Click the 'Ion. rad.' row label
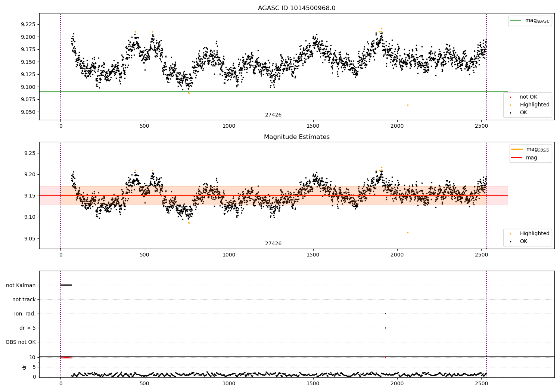The image size is (560, 392). [x=25, y=314]
